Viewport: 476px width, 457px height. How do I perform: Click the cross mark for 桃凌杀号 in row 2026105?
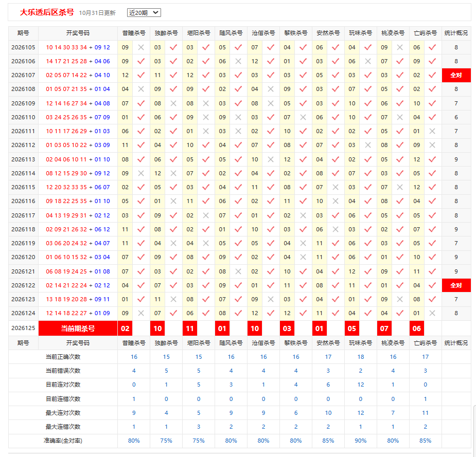pos(400,47)
